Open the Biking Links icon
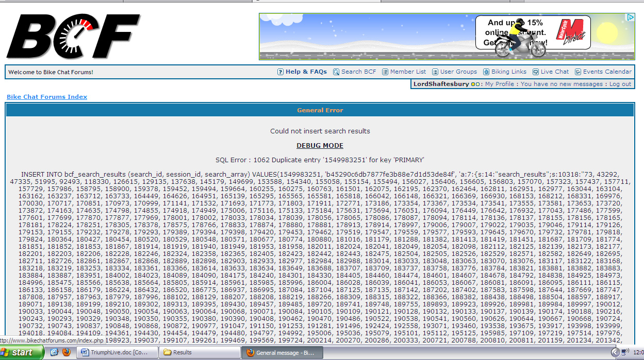The width and height of the screenshot is (644, 360). pos(486,72)
